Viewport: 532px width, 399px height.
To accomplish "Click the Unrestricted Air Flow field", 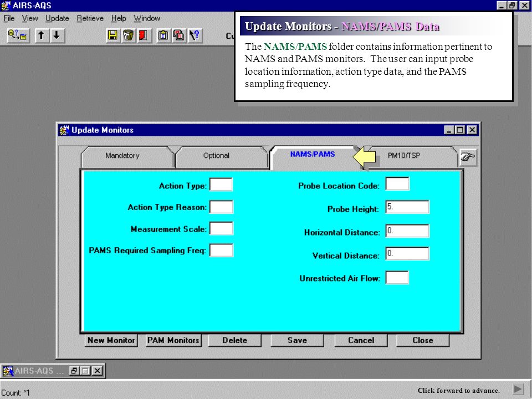I will point(397,278).
